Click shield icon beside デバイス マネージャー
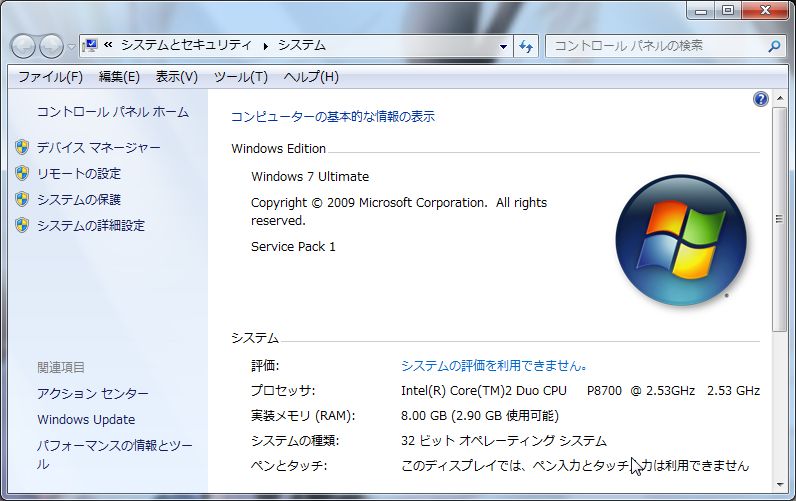The width and height of the screenshot is (796, 501). (22, 148)
